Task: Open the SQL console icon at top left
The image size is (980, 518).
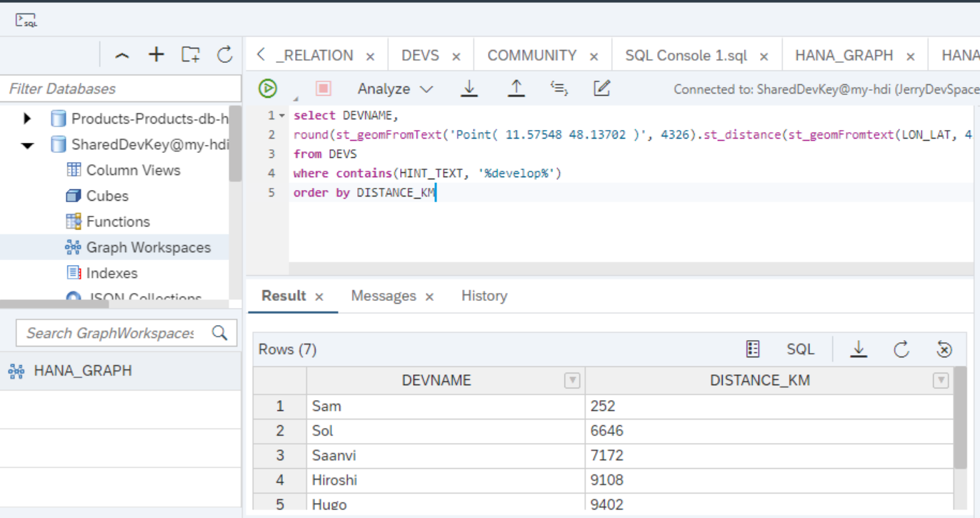Action: [26, 20]
